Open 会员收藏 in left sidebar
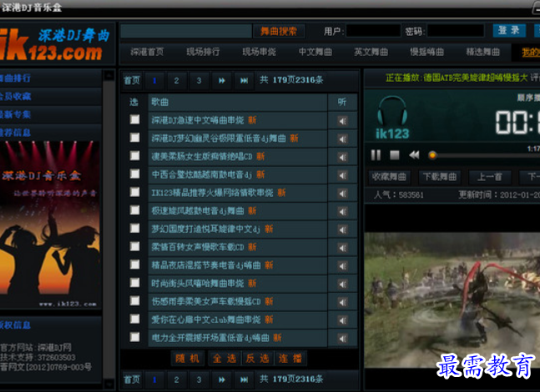Image resolution: width=540 pixels, height=392 pixels. coord(51,97)
